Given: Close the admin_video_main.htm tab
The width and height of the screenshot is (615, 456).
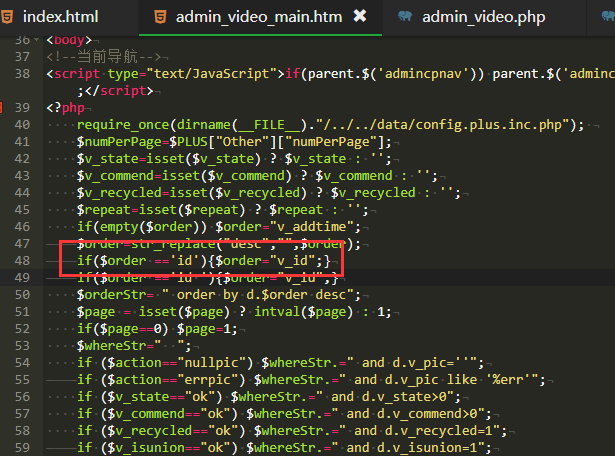Looking at the screenshot, I should click(x=360, y=17).
